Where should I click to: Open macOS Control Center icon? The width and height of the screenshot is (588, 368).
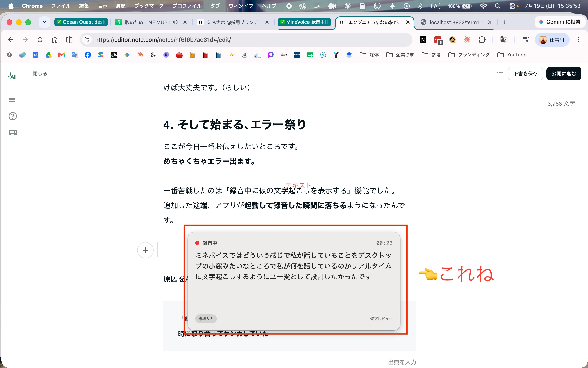click(x=512, y=6)
